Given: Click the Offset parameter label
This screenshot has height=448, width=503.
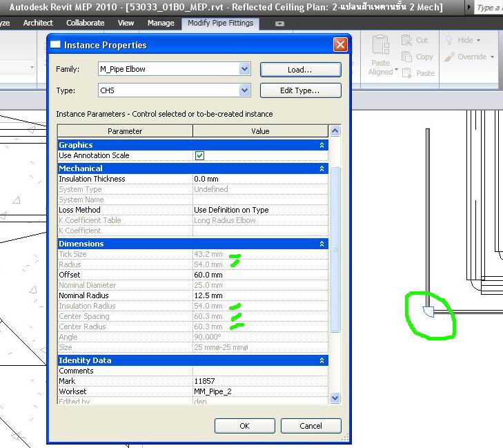Looking at the screenshot, I should point(70,275).
